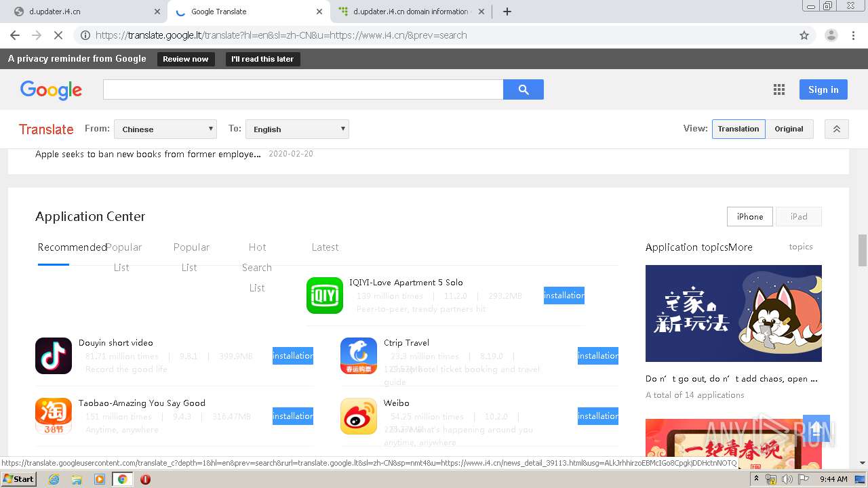Viewport: 868px width, 488px height.
Task: Open Apple seeks to ban new books article
Action: (x=148, y=154)
